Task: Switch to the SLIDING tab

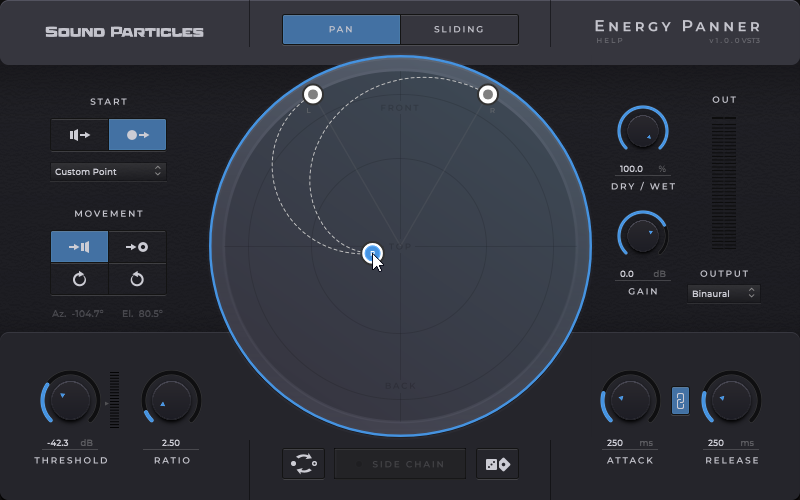Action: click(x=459, y=30)
